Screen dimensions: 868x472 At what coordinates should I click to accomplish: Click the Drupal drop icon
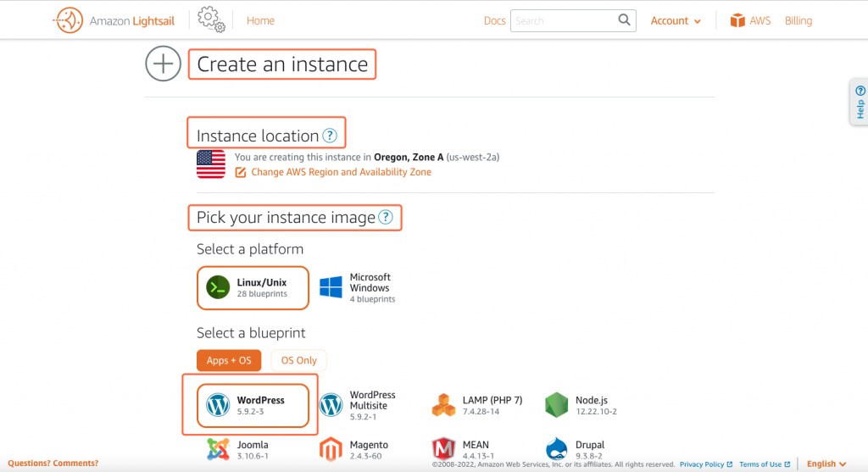(x=556, y=449)
